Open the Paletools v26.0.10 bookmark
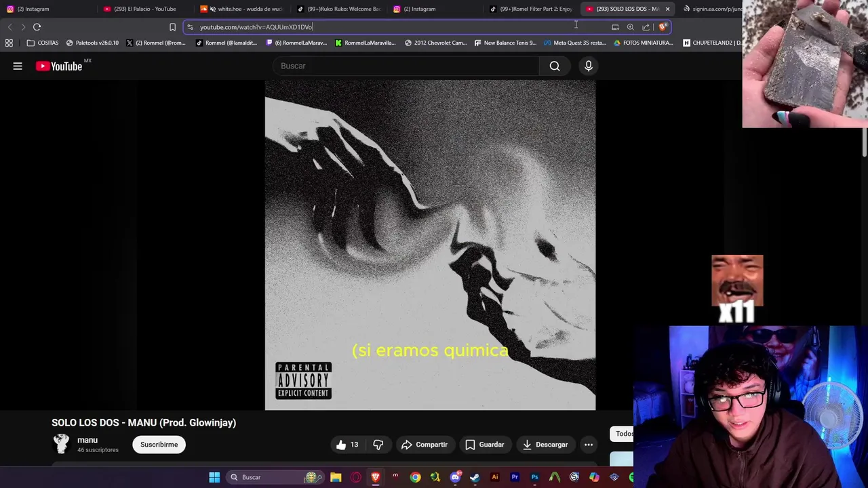Screen dimensions: 868x488 pyautogui.click(x=92, y=43)
